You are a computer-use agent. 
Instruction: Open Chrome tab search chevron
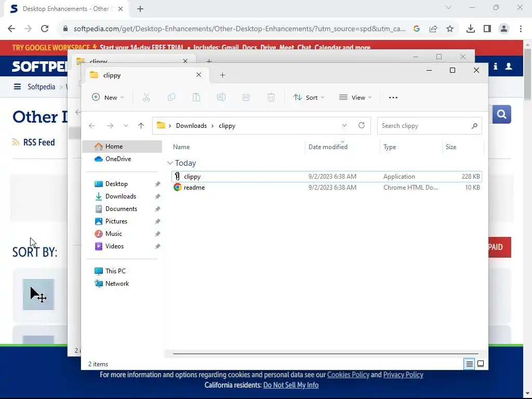click(448, 7)
